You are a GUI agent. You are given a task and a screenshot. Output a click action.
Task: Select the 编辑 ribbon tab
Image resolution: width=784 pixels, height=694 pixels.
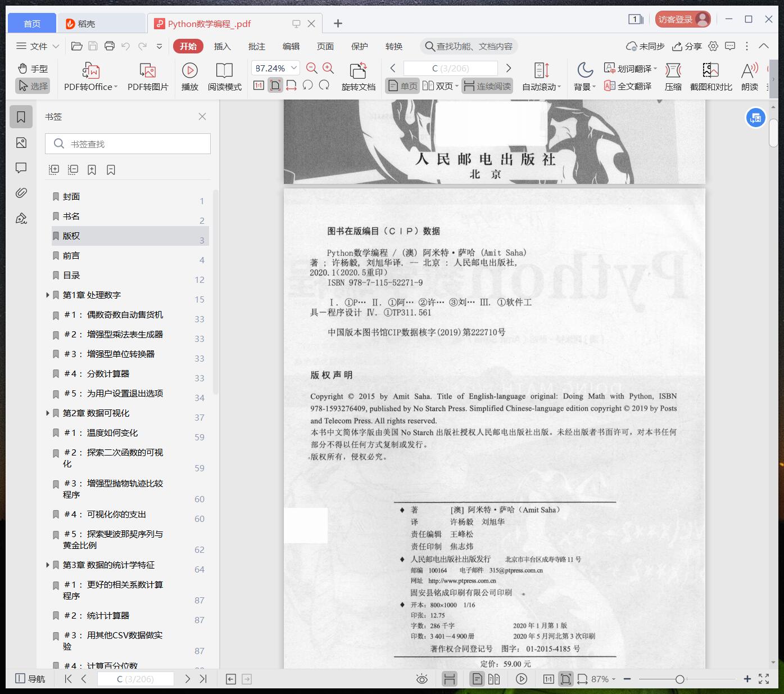coord(291,46)
